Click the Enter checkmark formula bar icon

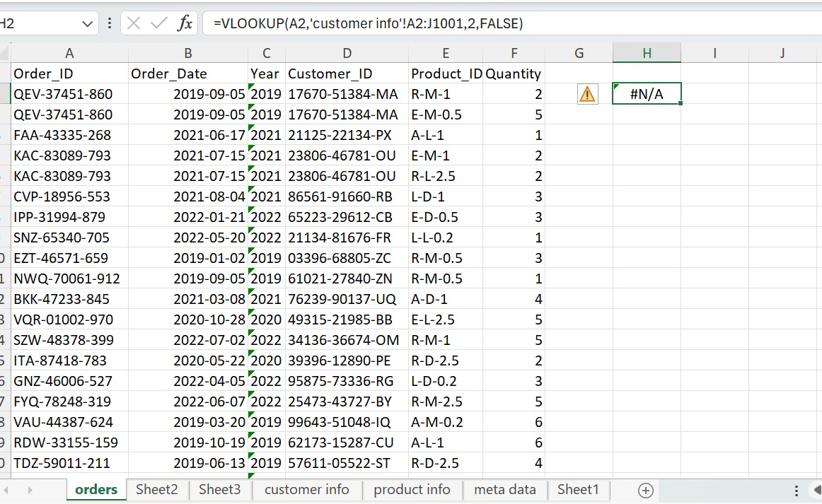pos(158,23)
